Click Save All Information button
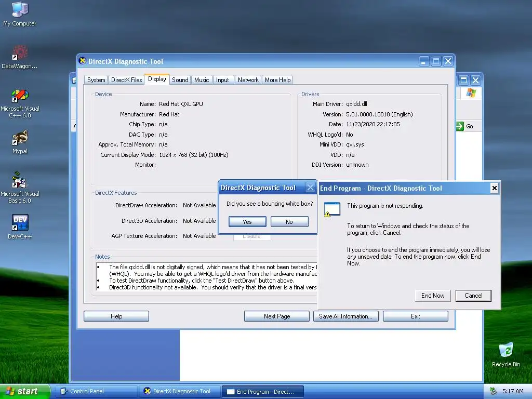532x399 pixels. (x=345, y=316)
